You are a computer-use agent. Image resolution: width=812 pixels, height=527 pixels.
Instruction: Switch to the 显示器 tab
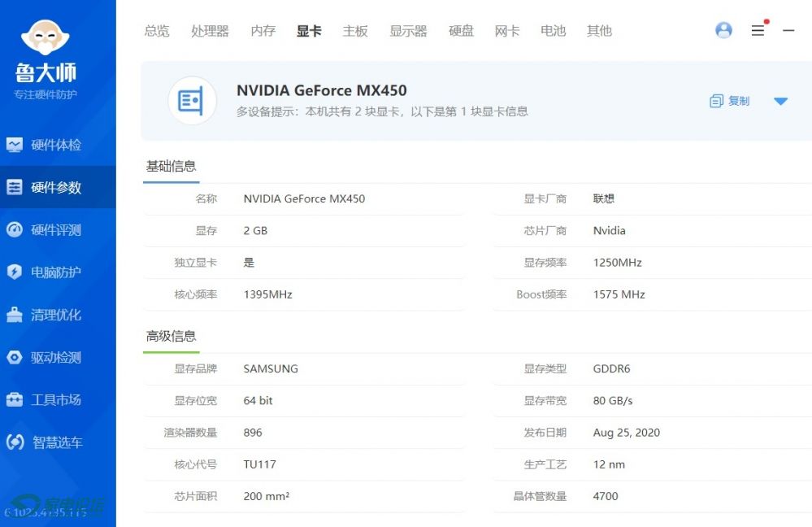(408, 31)
